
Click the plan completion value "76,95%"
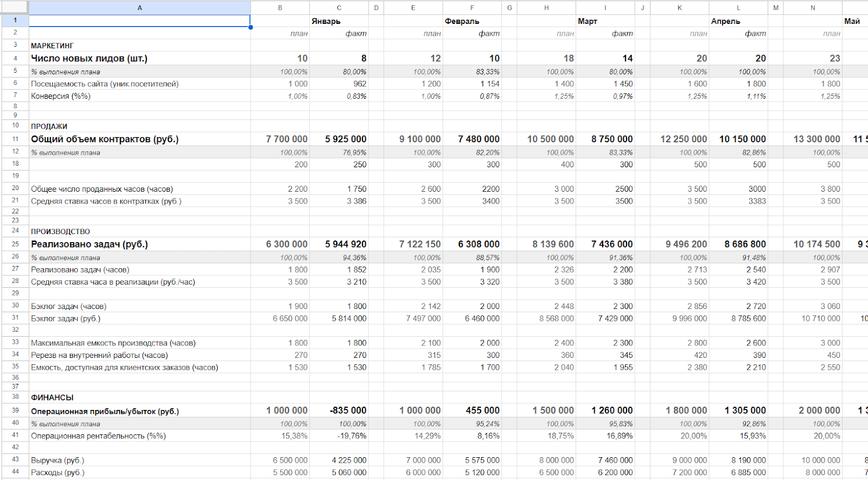point(339,153)
